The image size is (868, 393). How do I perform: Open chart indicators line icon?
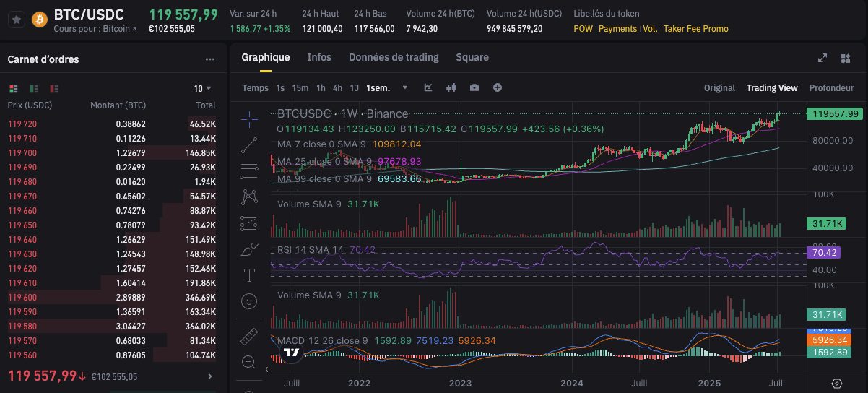[x=428, y=87]
